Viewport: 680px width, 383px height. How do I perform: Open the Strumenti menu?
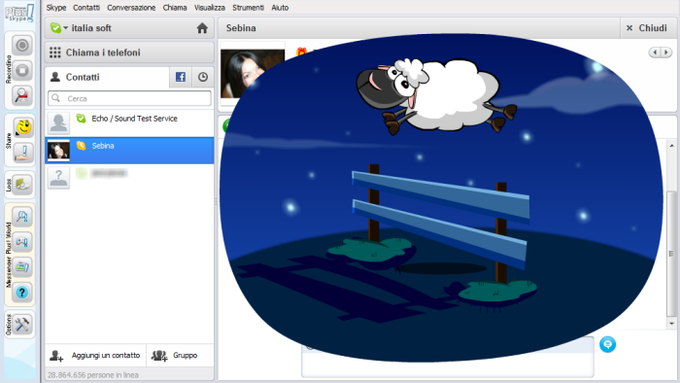point(248,7)
